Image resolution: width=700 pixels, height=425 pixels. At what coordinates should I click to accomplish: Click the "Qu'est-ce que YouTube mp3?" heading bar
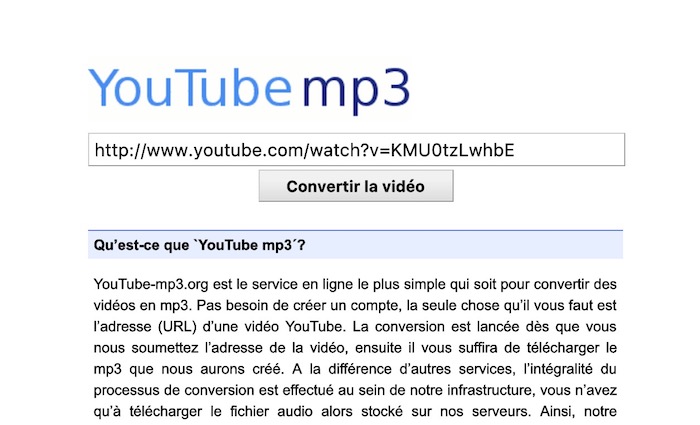(355, 245)
